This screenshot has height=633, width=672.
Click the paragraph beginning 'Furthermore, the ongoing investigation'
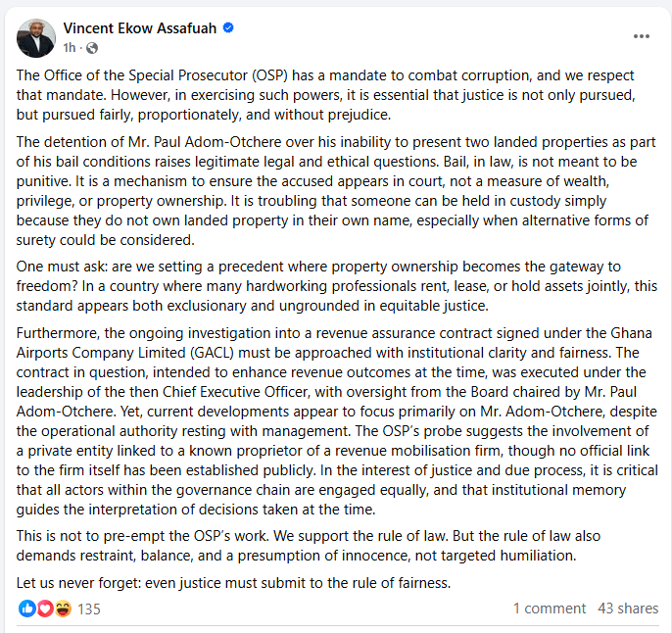point(337,421)
